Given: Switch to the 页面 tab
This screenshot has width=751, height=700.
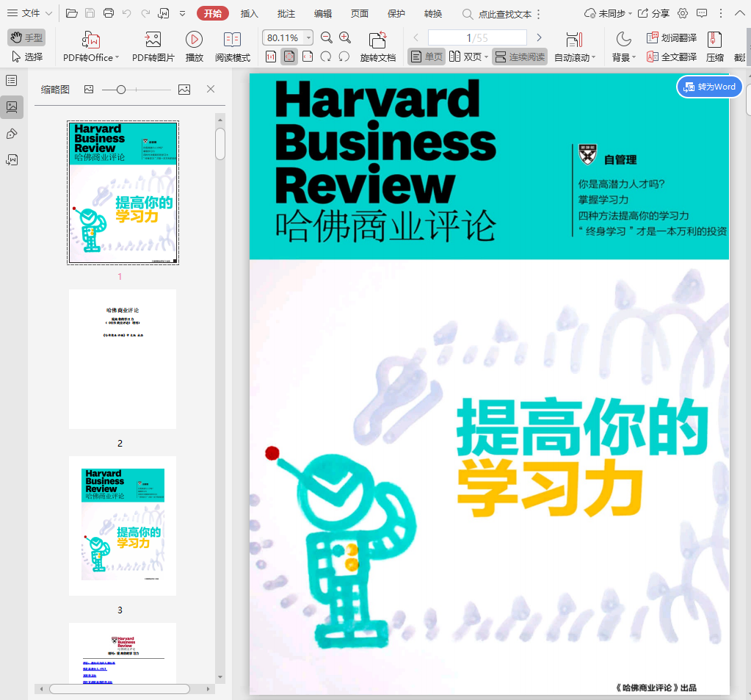Looking at the screenshot, I should click(x=359, y=13).
